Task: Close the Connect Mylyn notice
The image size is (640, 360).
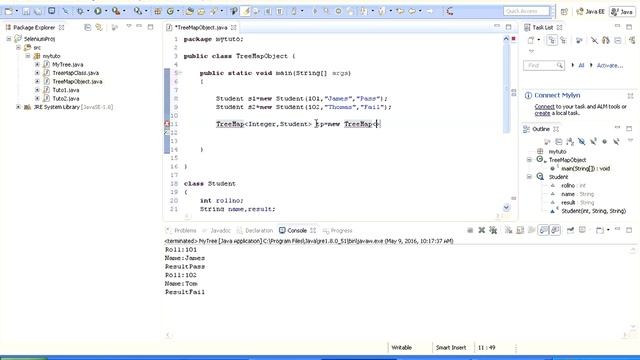Action: point(630,96)
